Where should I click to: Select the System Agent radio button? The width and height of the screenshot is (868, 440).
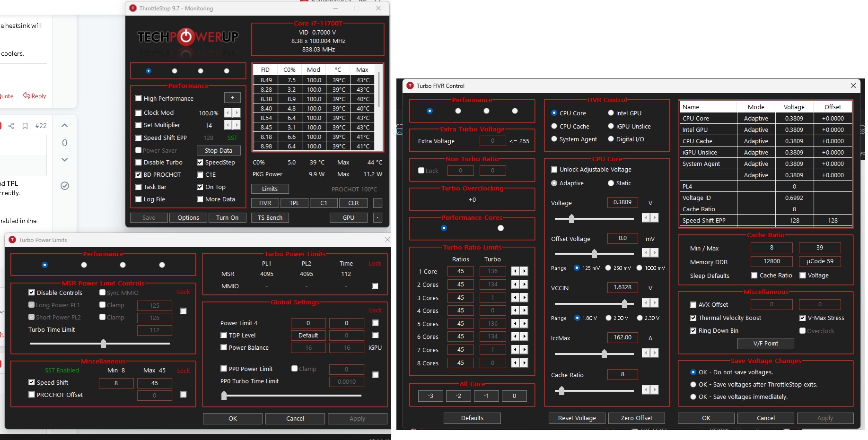pos(554,139)
